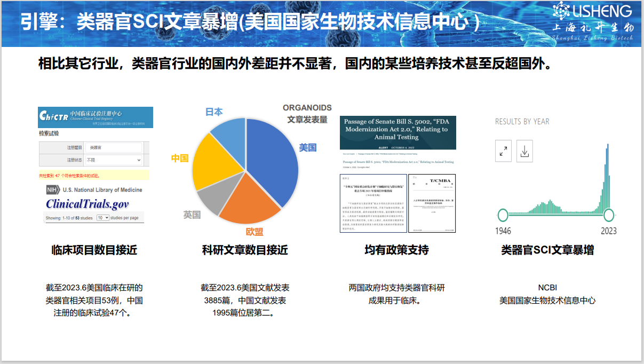The width and height of the screenshot is (644, 364).
Task: Open the studies per page dropdown showing 10
Action: (x=103, y=218)
